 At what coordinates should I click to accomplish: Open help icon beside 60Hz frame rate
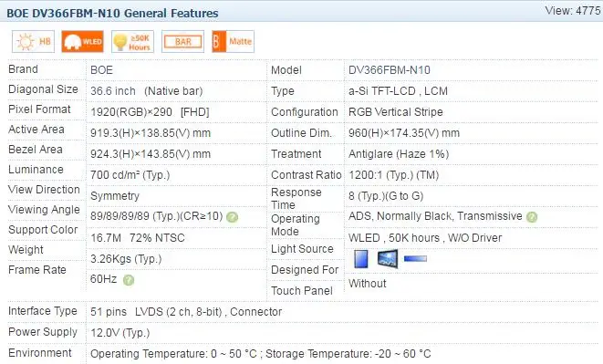tap(129, 280)
